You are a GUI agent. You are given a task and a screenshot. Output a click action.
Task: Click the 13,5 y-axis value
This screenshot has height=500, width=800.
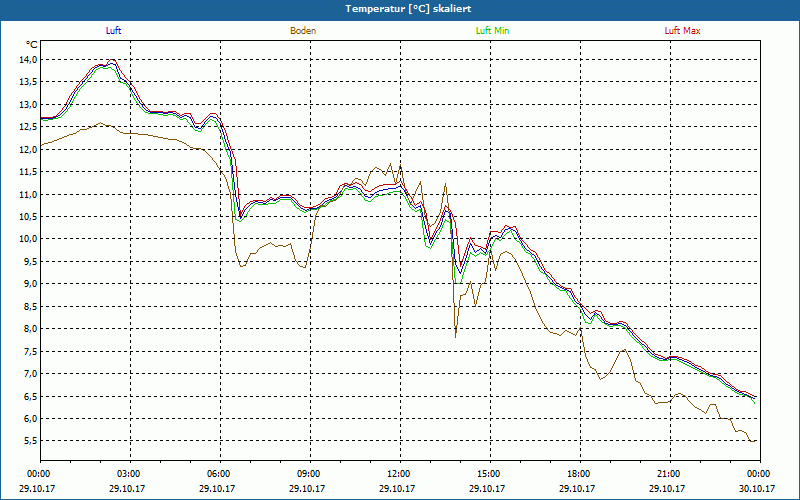tap(29, 82)
